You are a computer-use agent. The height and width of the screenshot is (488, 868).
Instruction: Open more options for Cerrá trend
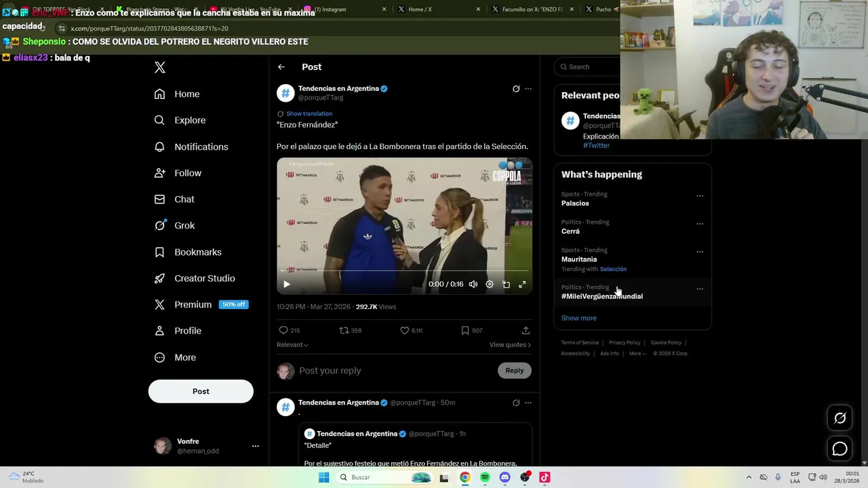click(700, 224)
